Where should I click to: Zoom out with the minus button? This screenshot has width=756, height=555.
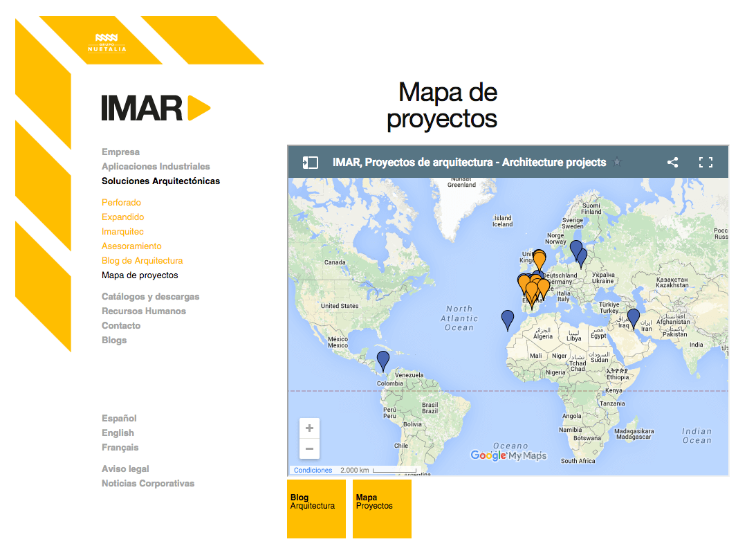click(x=309, y=448)
